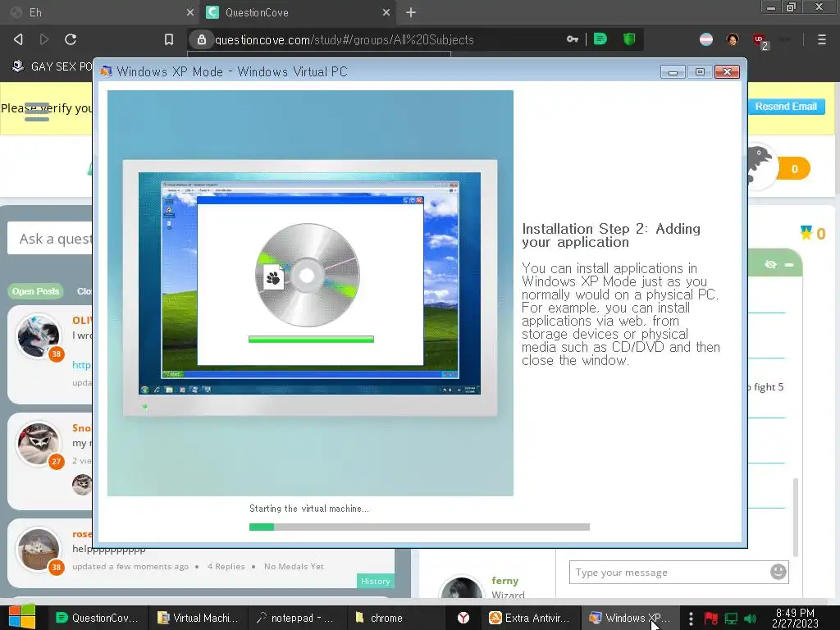Switch to Extra Antivirus taskbar item
Image resolution: width=840 pixels, height=630 pixels.
pyautogui.click(x=529, y=618)
